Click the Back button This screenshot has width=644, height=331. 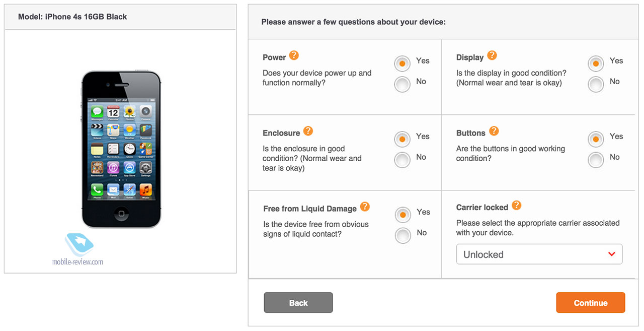(298, 303)
